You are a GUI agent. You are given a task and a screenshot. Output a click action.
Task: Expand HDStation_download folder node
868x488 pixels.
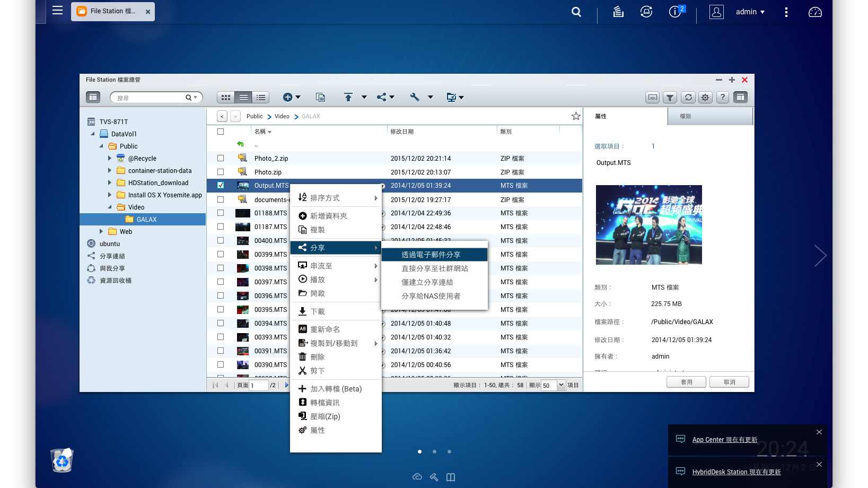(110, 182)
